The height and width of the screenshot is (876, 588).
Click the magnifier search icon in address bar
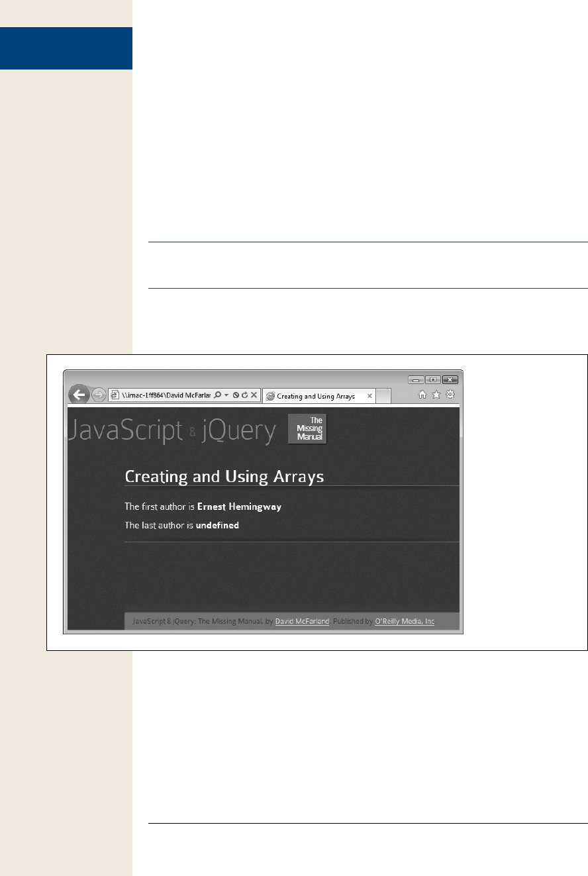coord(217,395)
